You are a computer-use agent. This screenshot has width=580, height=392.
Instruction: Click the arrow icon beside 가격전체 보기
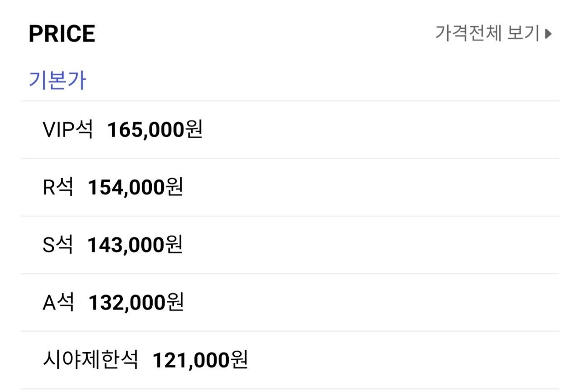click(x=548, y=34)
